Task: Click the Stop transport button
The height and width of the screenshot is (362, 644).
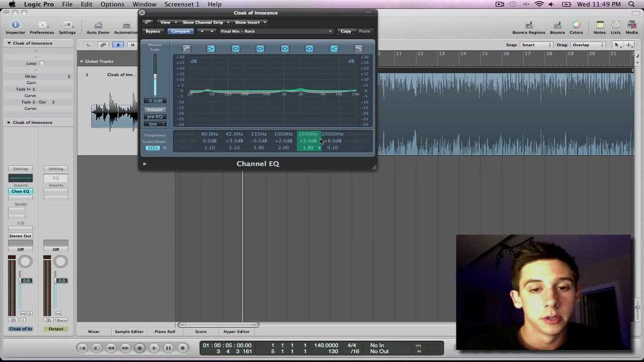Action: click(x=140, y=348)
